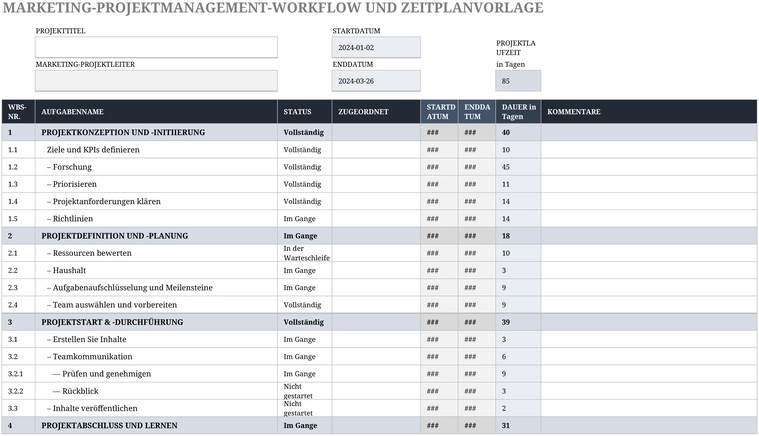The width and height of the screenshot is (759, 436).
Task: Click the MARKETING-PROJEKTLEITER input field
Action: (x=156, y=80)
